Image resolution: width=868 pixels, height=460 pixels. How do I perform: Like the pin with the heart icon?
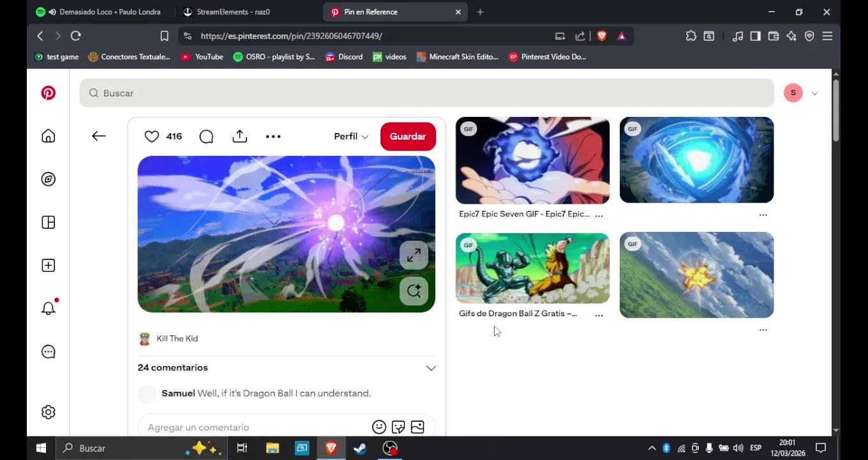click(x=152, y=136)
